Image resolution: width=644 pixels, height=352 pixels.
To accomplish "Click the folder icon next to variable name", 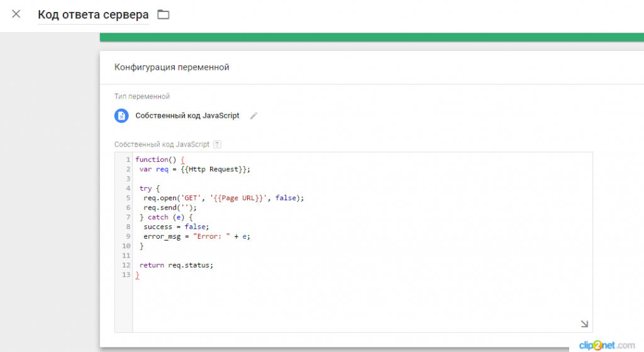I will [164, 14].
